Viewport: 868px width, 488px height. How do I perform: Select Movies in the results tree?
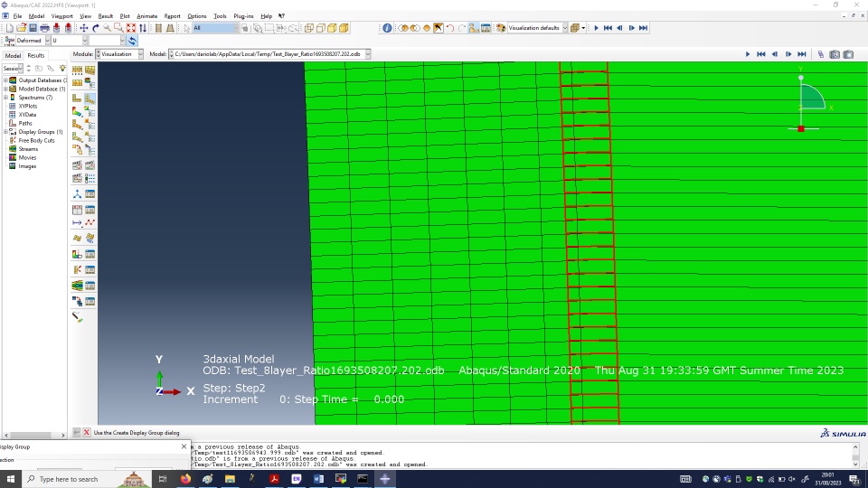(27, 157)
